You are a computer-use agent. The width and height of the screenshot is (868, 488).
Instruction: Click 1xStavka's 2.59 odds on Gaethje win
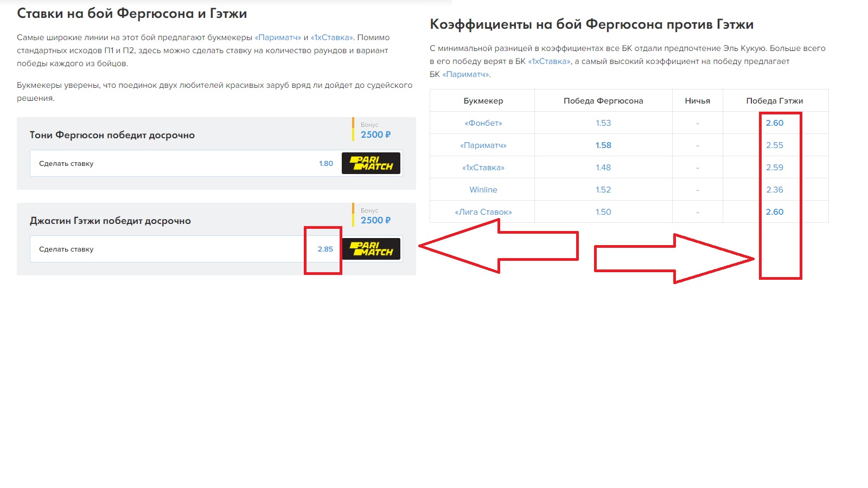tap(775, 168)
